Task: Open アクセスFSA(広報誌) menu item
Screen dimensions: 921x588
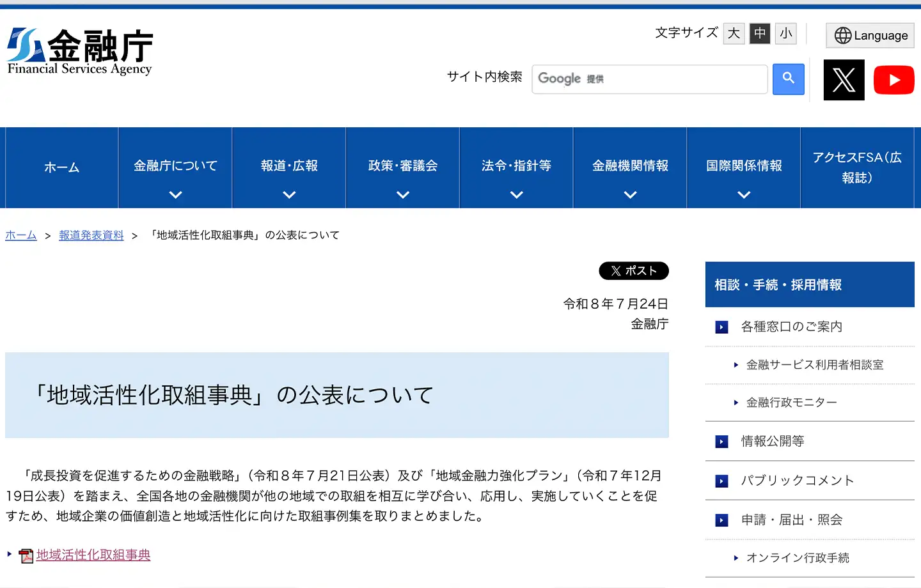Action: [x=857, y=167]
